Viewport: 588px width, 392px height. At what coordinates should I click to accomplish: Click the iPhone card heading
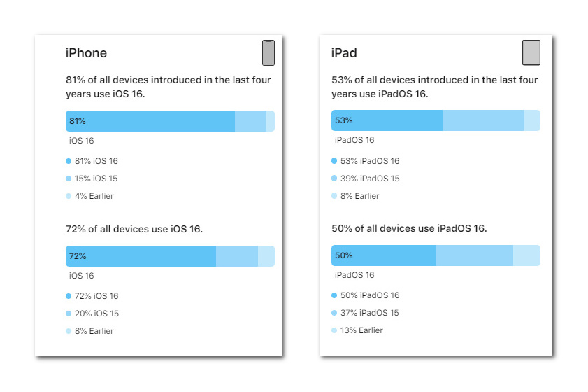click(x=86, y=53)
